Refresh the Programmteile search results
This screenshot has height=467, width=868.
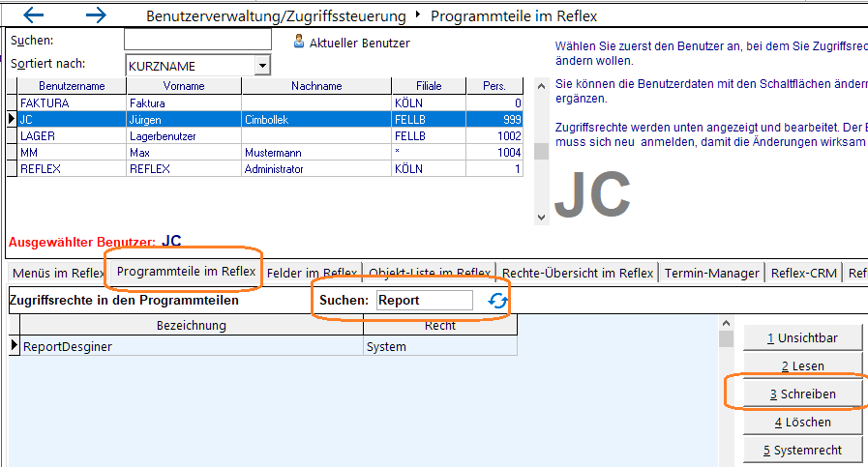click(497, 301)
